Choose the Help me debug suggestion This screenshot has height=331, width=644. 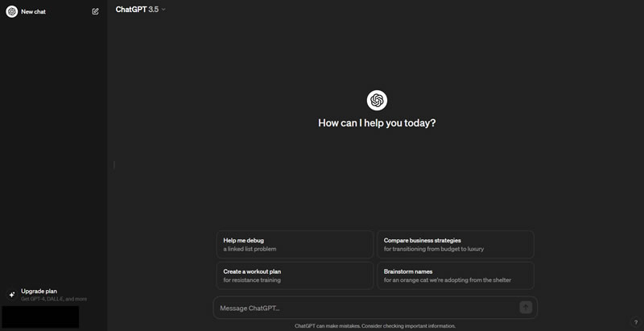click(x=295, y=244)
